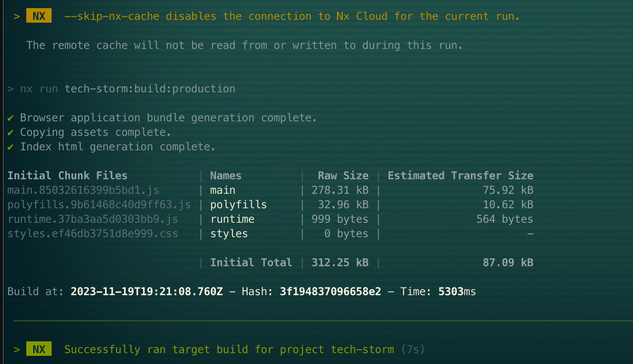
Task: Click checkmark next to Copying assets complete
Action: pos(11,132)
